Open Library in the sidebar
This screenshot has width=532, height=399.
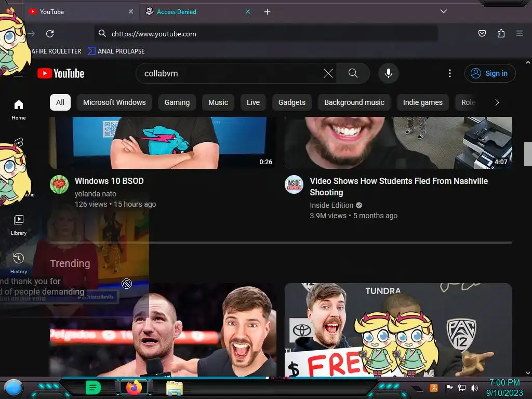click(x=19, y=225)
